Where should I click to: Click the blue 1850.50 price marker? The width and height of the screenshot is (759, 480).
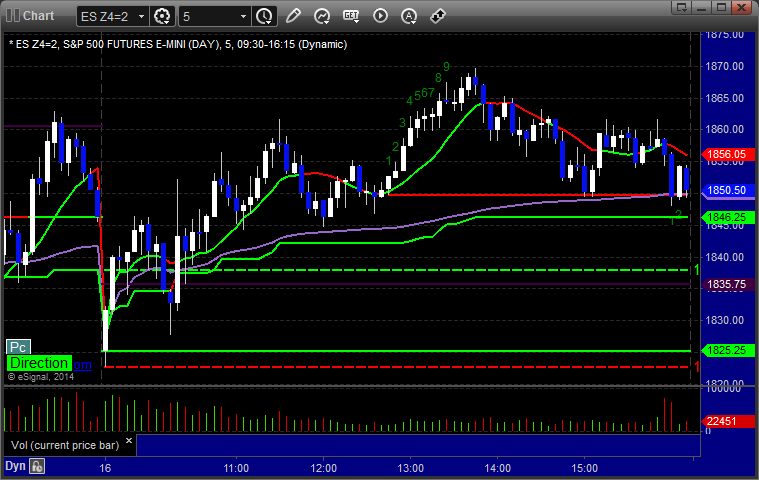pyautogui.click(x=728, y=190)
